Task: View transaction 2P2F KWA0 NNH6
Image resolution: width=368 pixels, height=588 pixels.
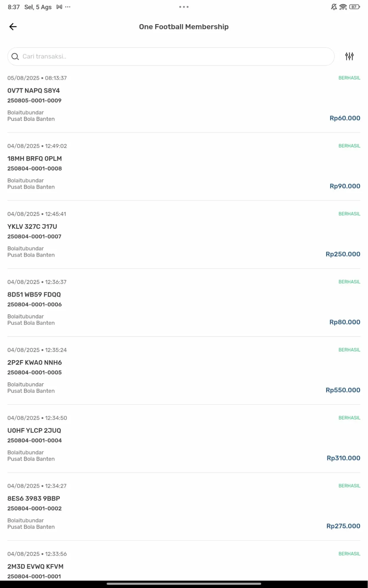Action: click(184, 370)
